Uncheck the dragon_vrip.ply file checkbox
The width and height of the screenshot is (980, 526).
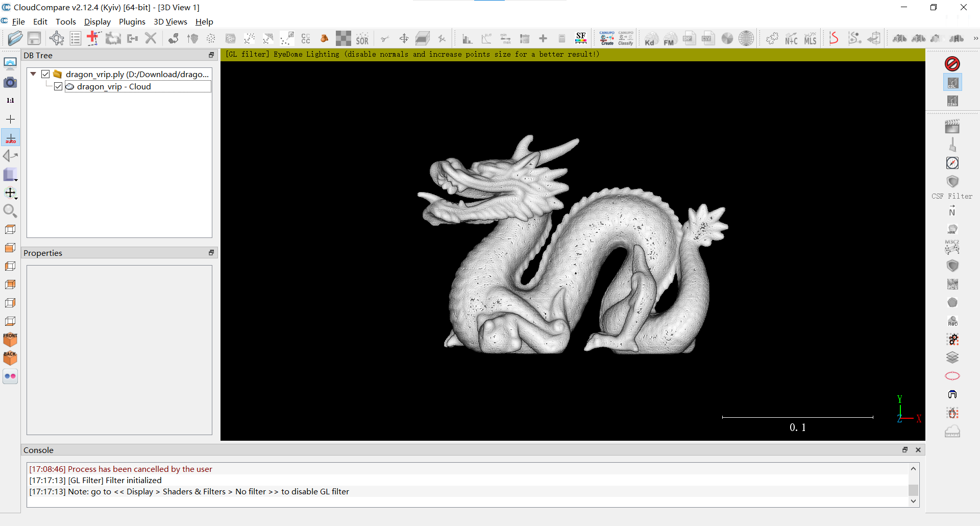tap(45, 74)
